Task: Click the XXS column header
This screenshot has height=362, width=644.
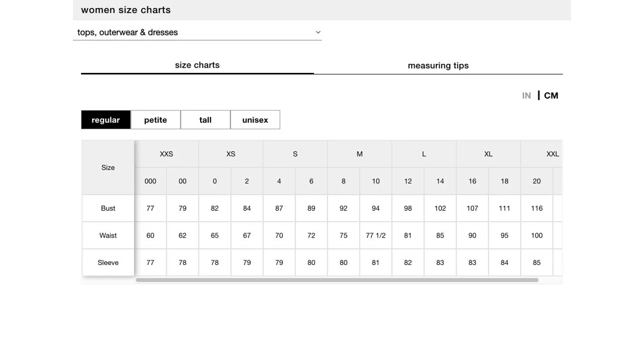Action: [166, 154]
